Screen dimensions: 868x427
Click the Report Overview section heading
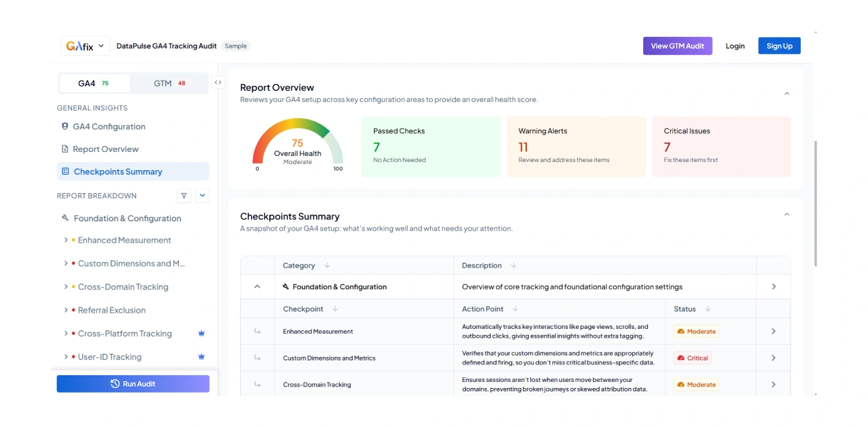click(277, 87)
